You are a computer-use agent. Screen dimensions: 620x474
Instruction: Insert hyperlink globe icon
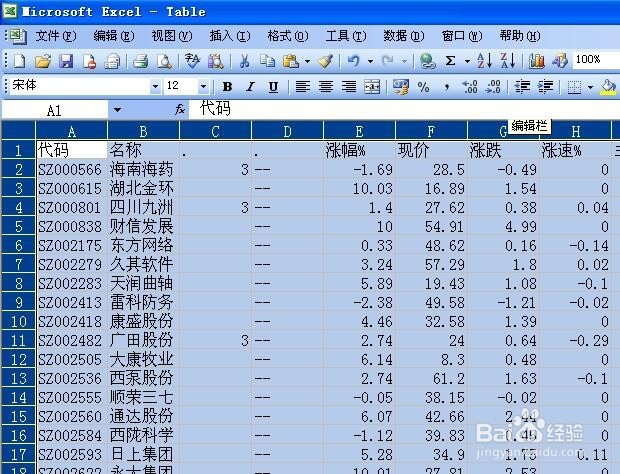click(x=427, y=61)
